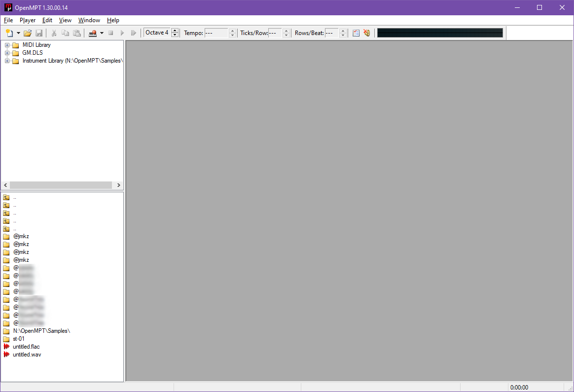Screen dimensions: 574x392
Task: Click the Tempo input field
Action: pos(216,33)
